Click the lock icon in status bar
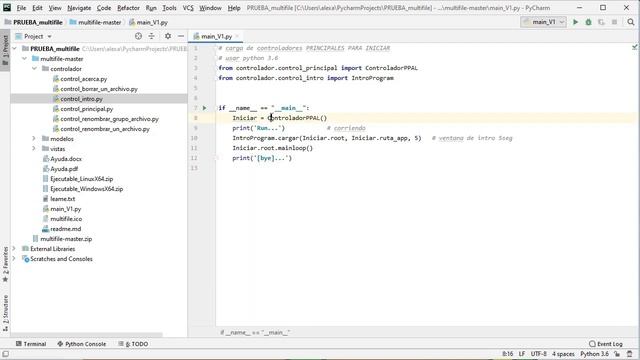The height and width of the screenshot is (360, 640). pyautogui.click(x=617, y=354)
